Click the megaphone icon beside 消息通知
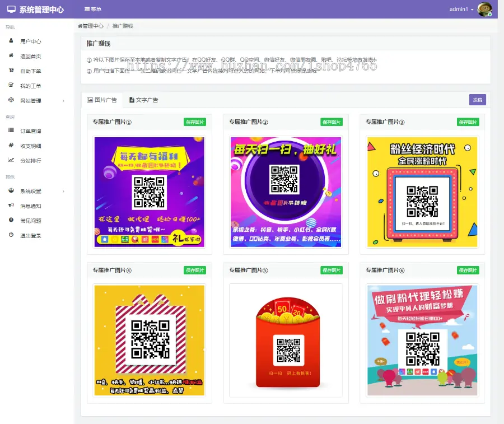The width and height of the screenshot is (504, 424). (x=11, y=205)
